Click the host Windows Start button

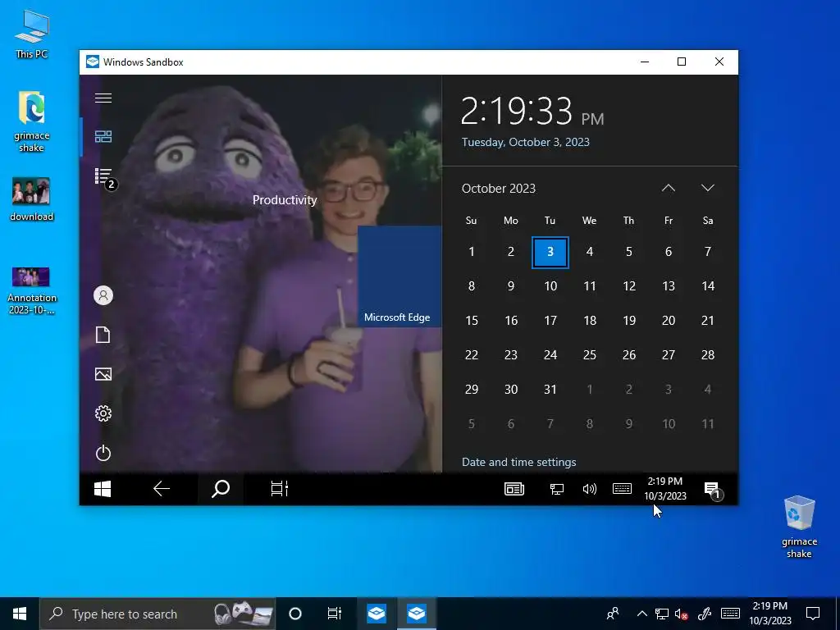[20, 614]
